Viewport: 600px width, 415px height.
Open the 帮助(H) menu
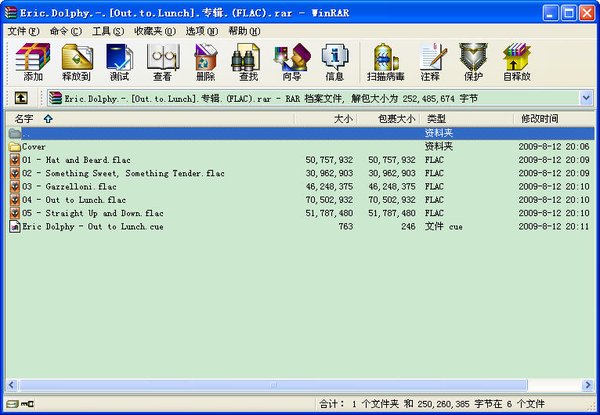tap(244, 31)
